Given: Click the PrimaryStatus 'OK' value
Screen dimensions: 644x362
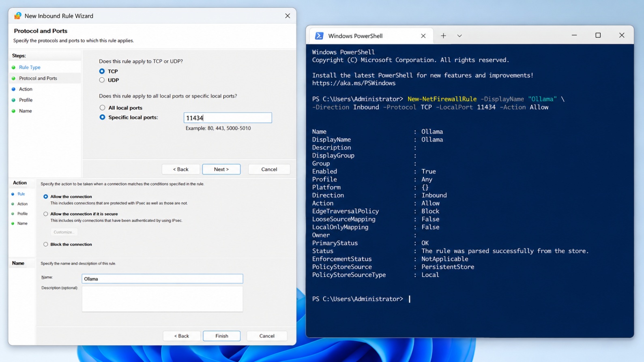Looking at the screenshot, I should [425, 243].
